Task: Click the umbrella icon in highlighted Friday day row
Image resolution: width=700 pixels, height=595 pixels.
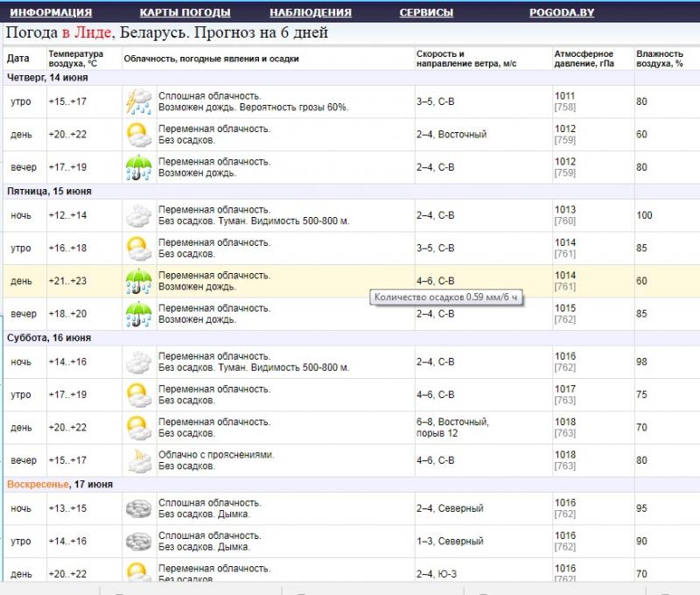Action: 138,281
